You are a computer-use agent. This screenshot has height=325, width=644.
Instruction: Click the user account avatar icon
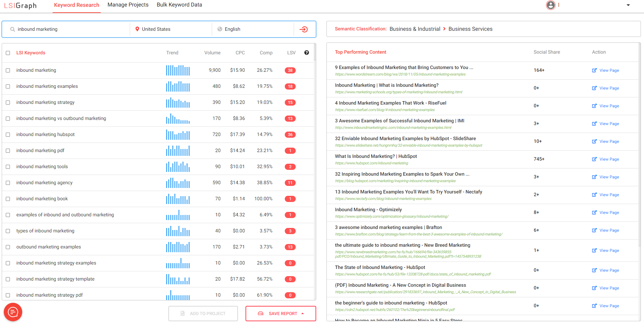tap(551, 5)
